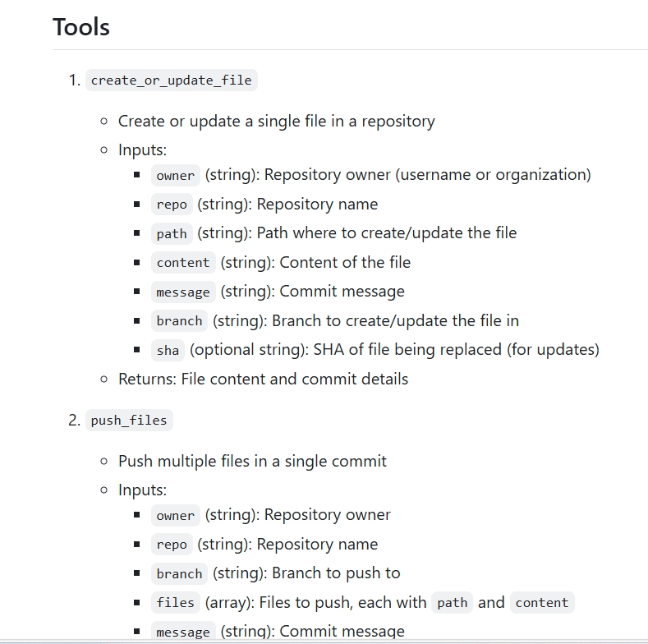This screenshot has width=648, height=644.
Task: Click the message parameter under create_or_update_file
Action: pos(183,292)
